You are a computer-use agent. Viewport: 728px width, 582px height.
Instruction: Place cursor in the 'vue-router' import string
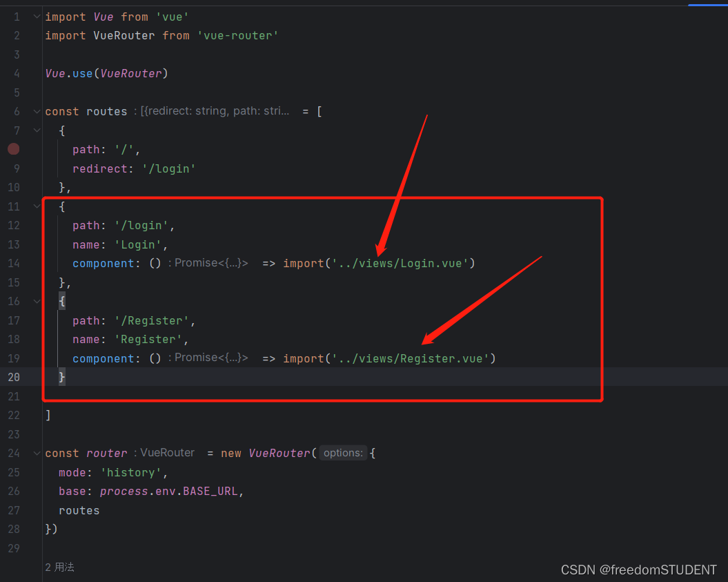(237, 35)
